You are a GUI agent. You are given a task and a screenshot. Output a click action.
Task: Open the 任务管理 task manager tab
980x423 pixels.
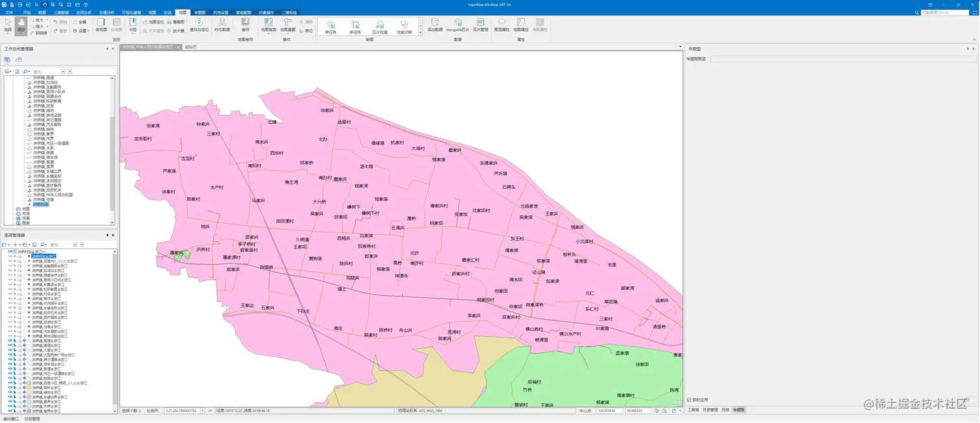[32, 419]
